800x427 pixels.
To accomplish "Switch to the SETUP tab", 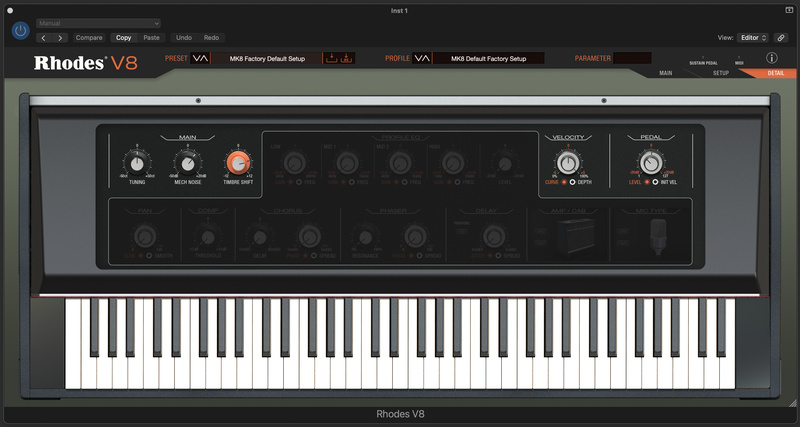I will pos(720,73).
